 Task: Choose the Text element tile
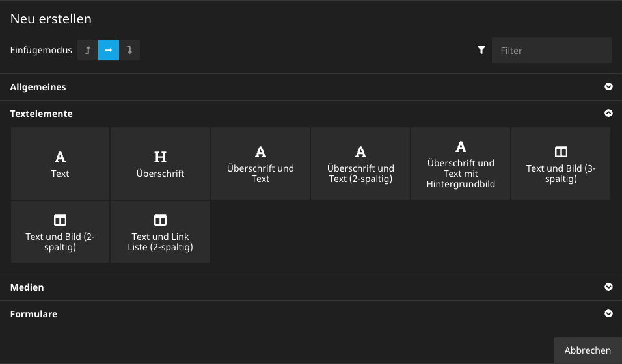coord(60,164)
